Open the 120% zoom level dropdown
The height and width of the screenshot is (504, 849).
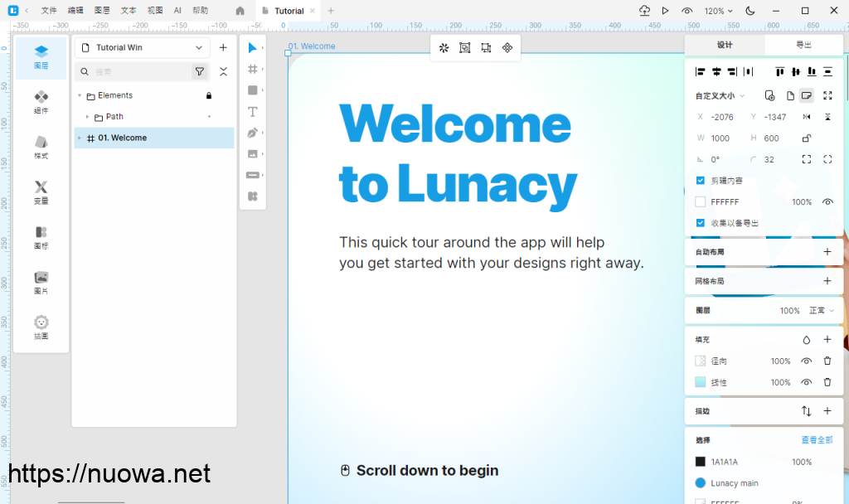[719, 11]
